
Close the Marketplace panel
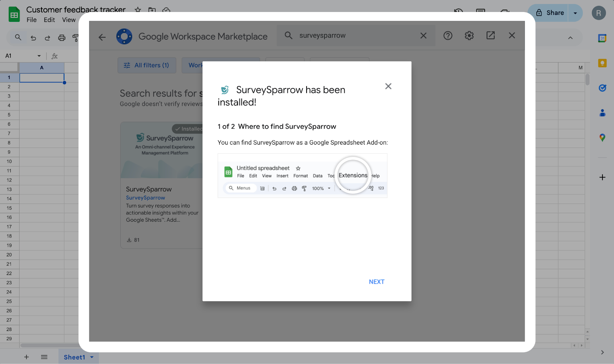[x=512, y=36]
